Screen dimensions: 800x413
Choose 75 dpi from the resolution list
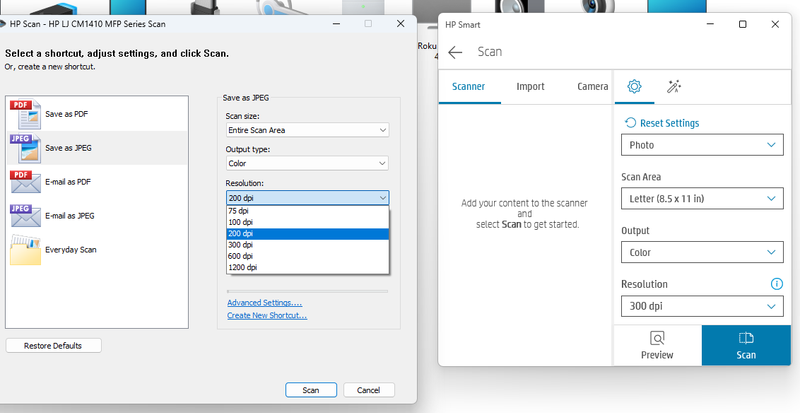click(308, 211)
